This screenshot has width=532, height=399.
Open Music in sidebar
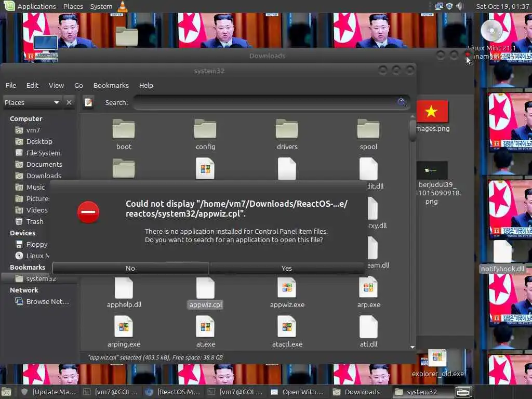pos(30,187)
